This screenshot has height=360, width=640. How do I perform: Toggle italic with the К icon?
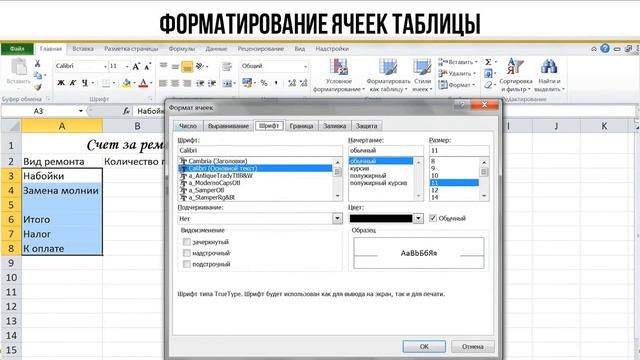[73, 83]
